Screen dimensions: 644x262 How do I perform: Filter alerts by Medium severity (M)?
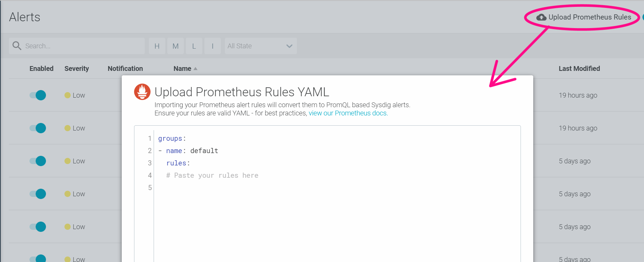pos(176,46)
